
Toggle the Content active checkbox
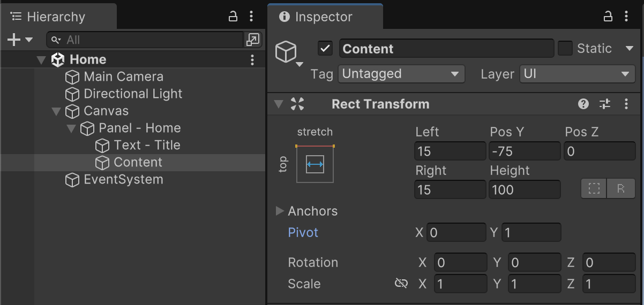coord(325,49)
